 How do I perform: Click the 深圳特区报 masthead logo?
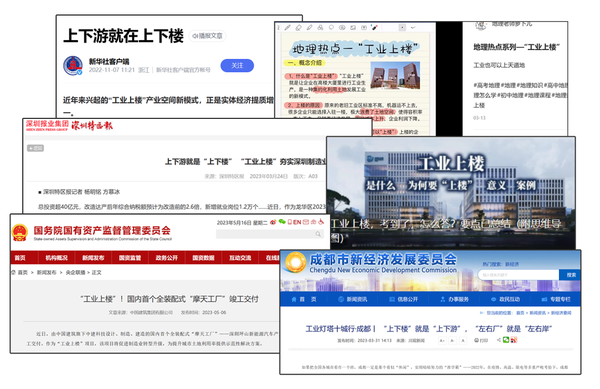coord(92,125)
